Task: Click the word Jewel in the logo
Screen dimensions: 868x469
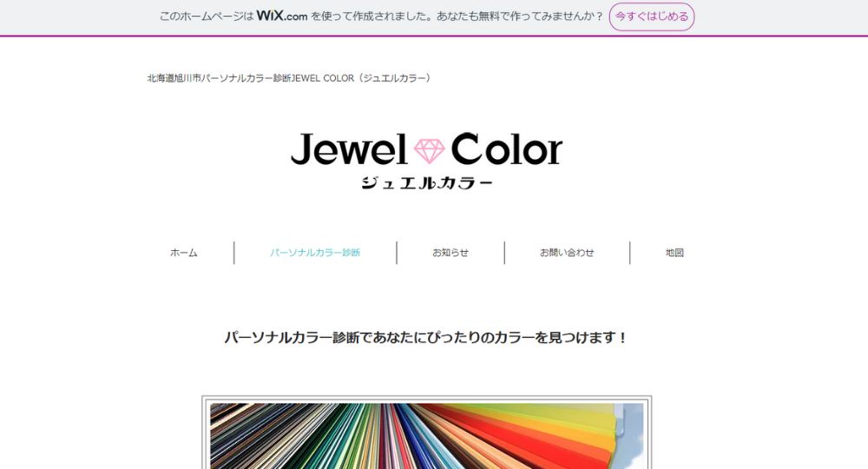Action: 349,149
